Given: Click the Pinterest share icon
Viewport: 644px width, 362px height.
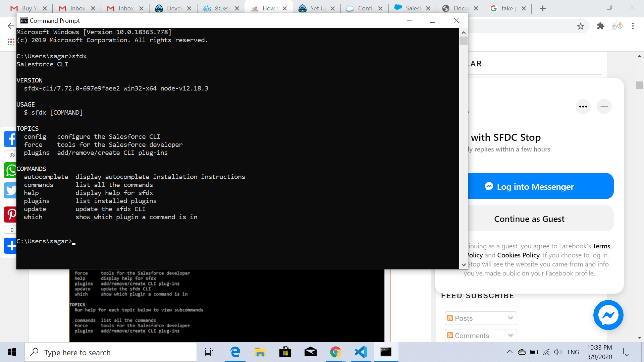Looking at the screenshot, I should tap(10, 215).
